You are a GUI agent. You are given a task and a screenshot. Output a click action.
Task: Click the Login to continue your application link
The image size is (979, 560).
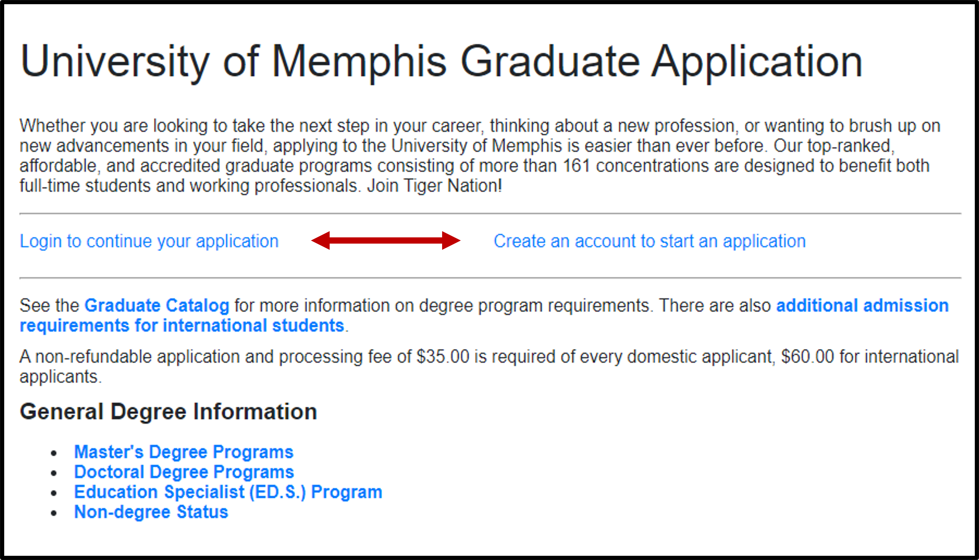click(x=149, y=242)
